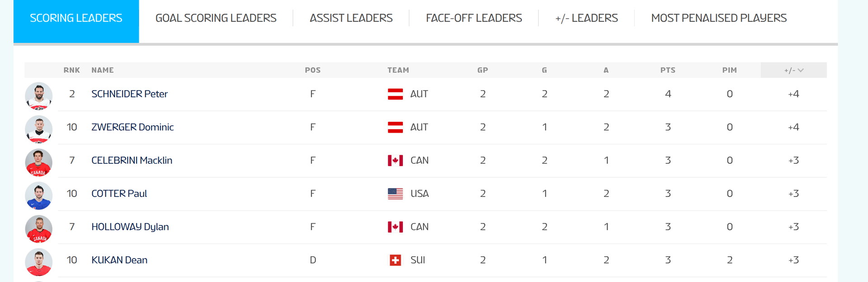Open the +/- Leaders tab
The width and height of the screenshot is (868, 282).
(586, 18)
